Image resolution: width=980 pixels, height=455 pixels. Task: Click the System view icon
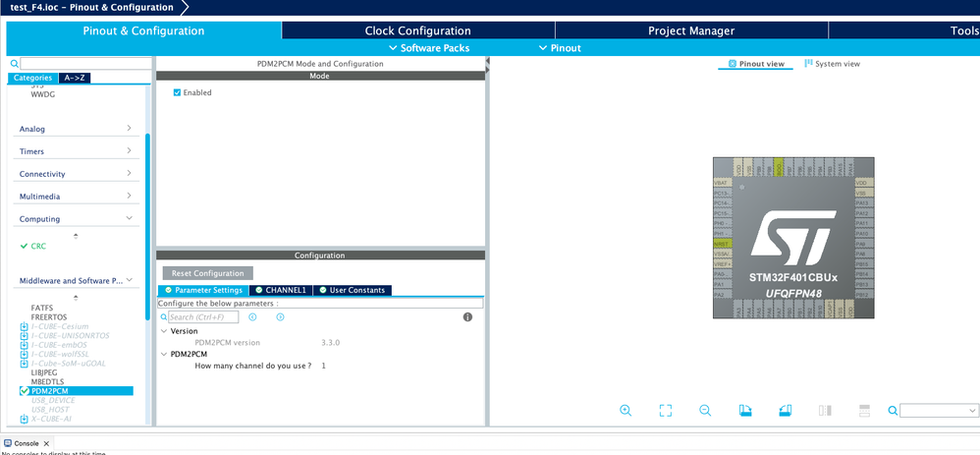click(x=809, y=63)
